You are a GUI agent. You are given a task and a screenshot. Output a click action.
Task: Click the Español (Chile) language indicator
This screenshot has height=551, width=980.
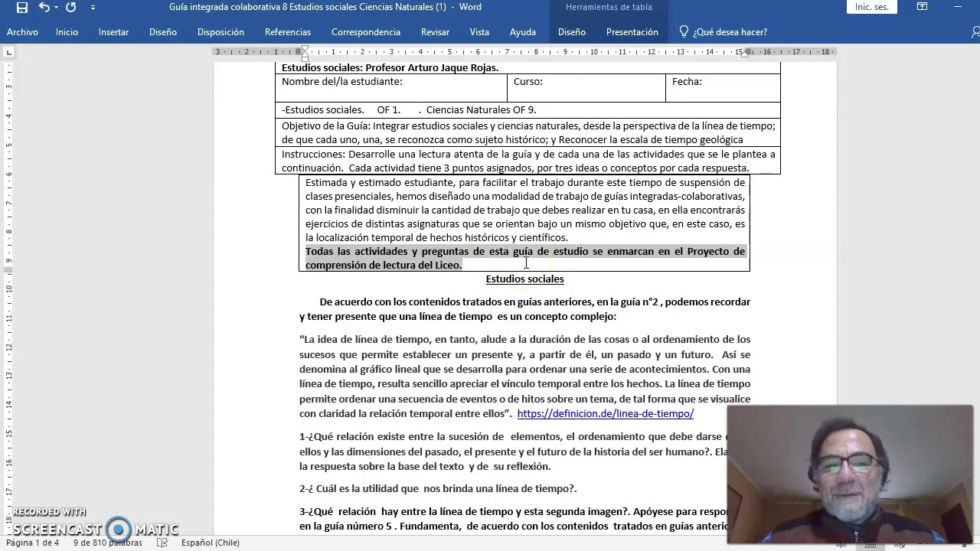click(x=211, y=543)
